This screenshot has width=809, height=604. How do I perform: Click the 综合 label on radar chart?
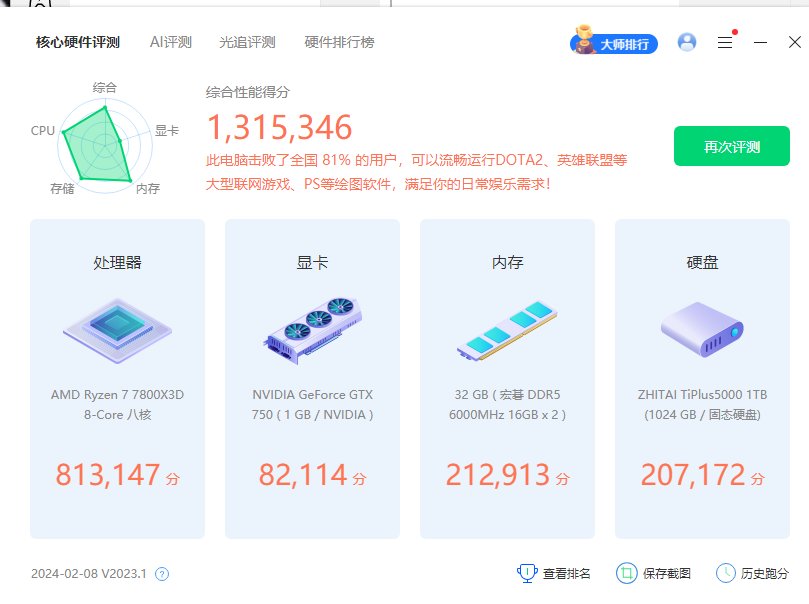105,88
